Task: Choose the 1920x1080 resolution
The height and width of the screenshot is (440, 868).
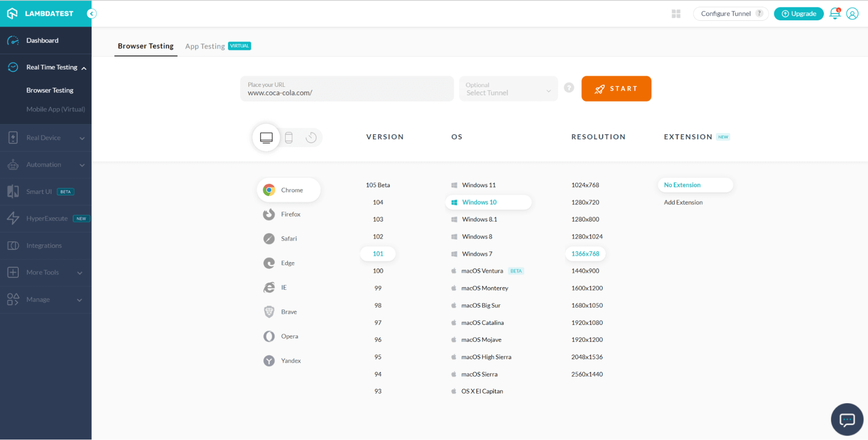Action: [587, 323]
